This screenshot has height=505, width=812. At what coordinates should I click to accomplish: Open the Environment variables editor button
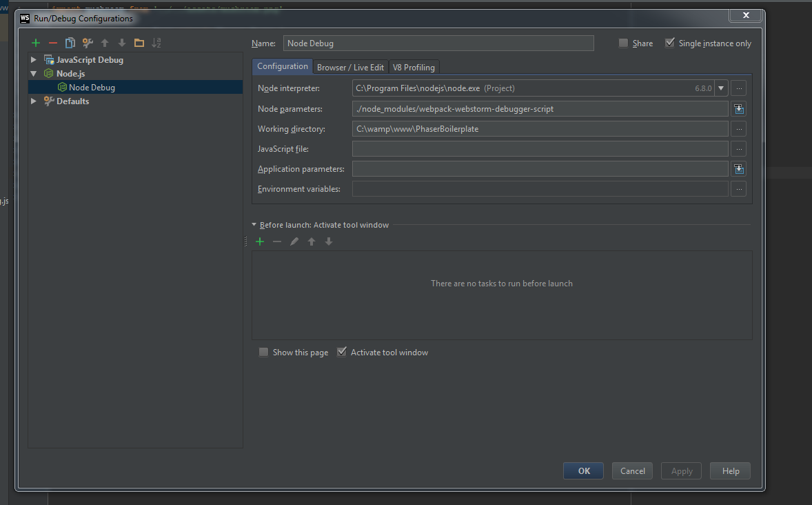(739, 189)
